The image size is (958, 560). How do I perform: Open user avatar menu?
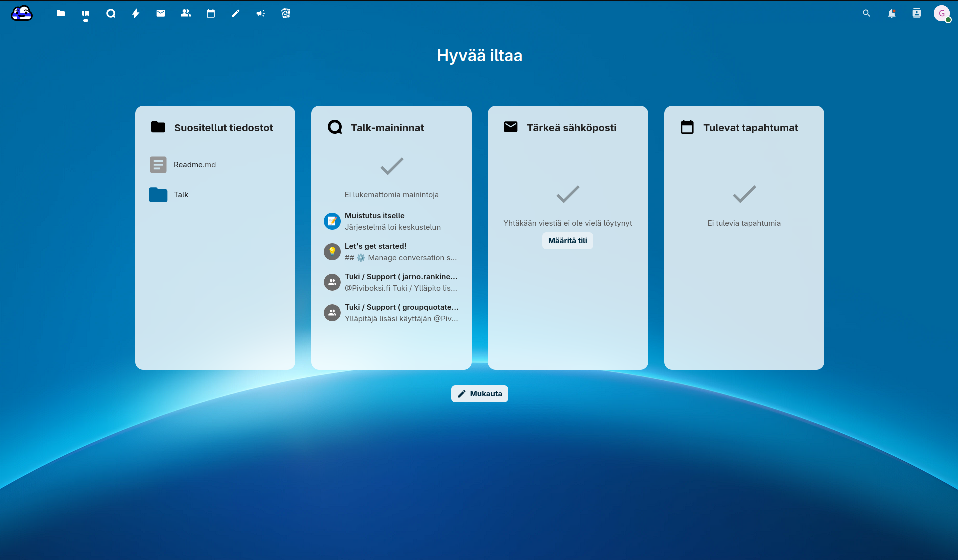[942, 13]
